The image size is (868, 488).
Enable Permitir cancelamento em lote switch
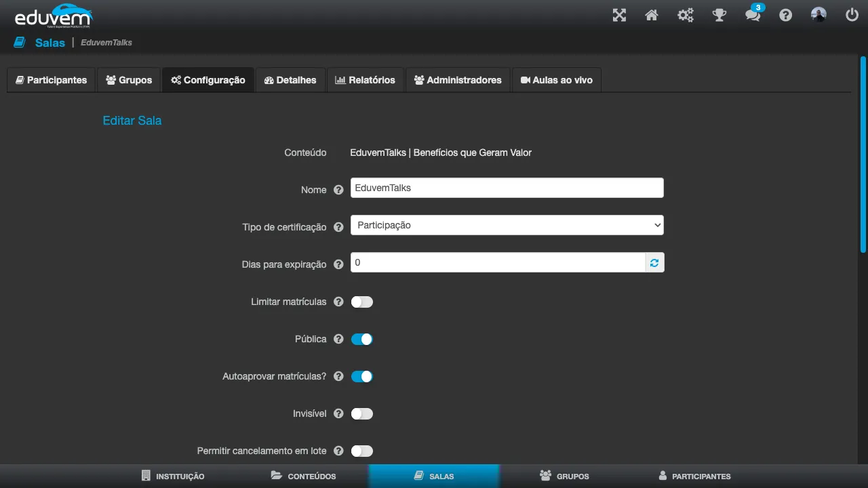[362, 451]
